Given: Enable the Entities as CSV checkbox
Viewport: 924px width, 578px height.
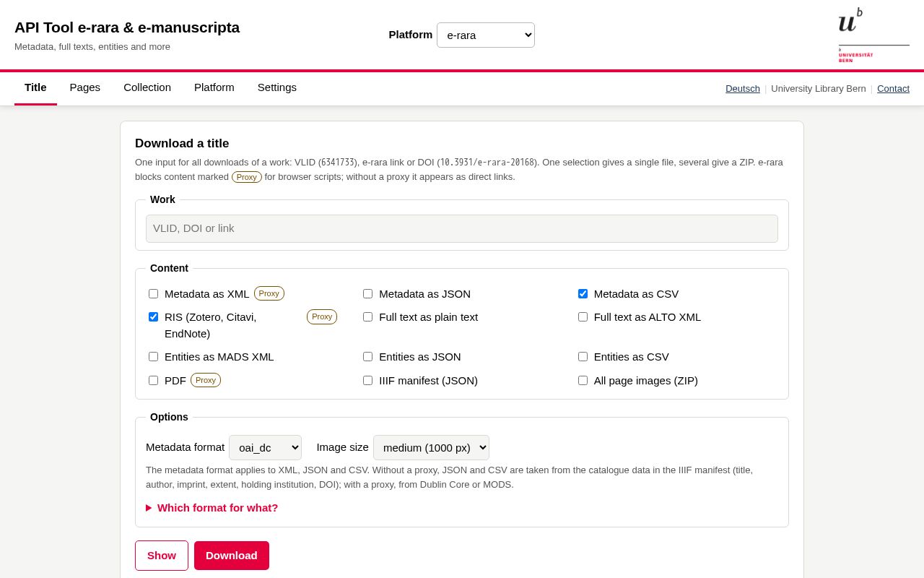Looking at the screenshot, I should click(x=583, y=357).
